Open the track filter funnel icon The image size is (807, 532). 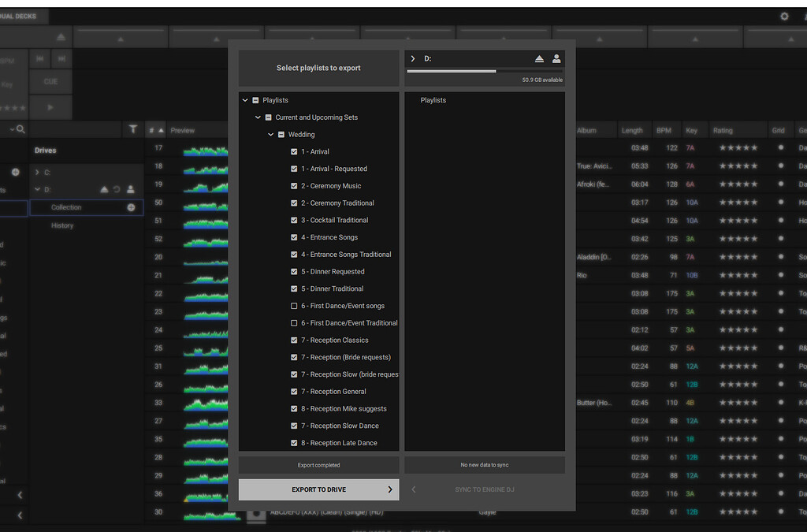click(x=134, y=130)
